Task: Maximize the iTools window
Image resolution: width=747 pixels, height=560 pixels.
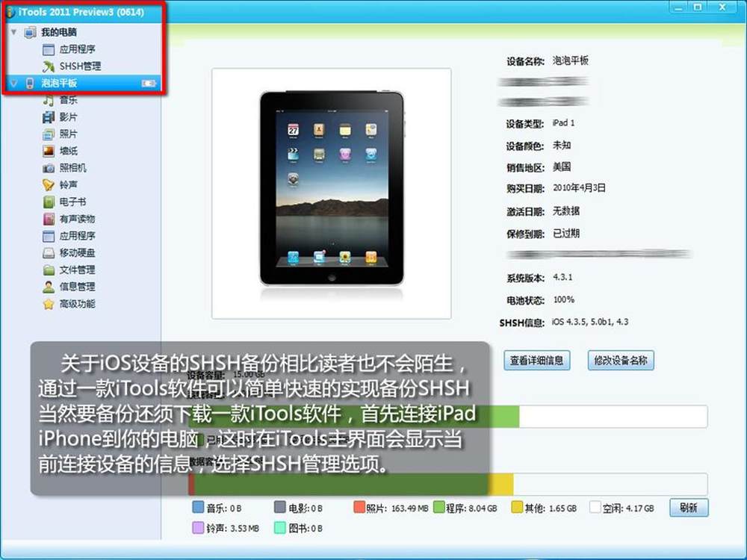Action: point(698,7)
